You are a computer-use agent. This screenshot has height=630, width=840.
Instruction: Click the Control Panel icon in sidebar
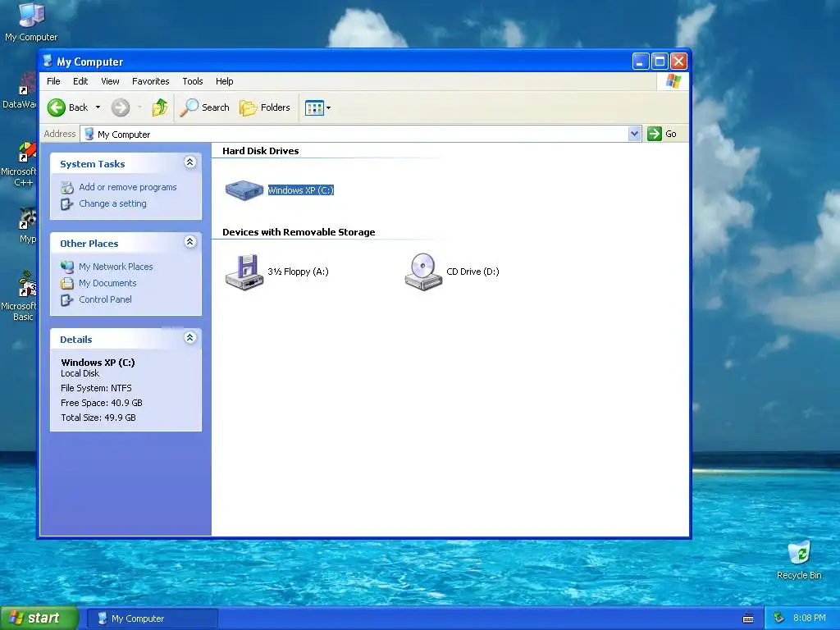point(67,300)
